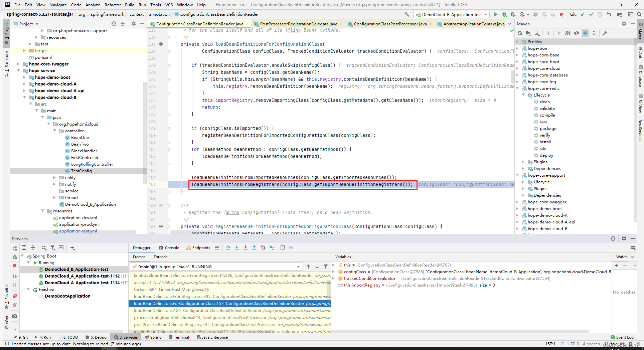Switch to the Console tab

(169, 248)
